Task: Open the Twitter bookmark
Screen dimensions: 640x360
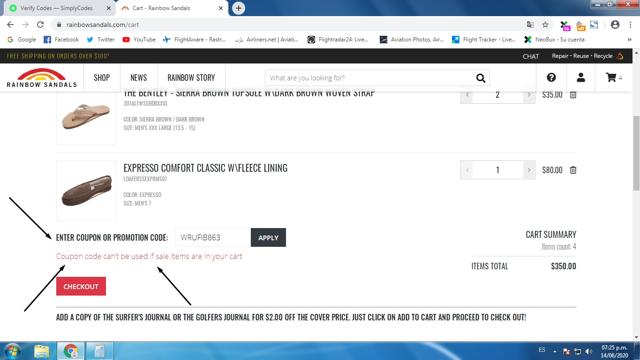Action: tap(100, 40)
